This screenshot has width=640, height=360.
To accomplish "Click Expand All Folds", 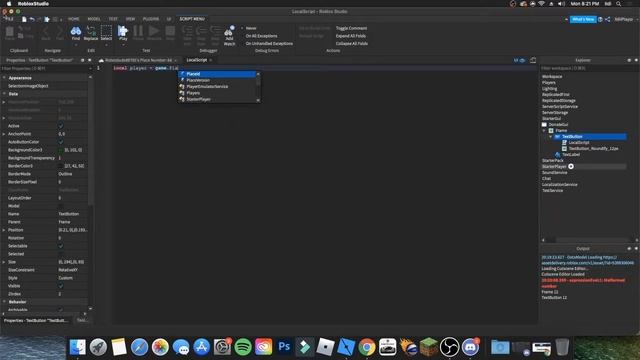I will [351, 36].
